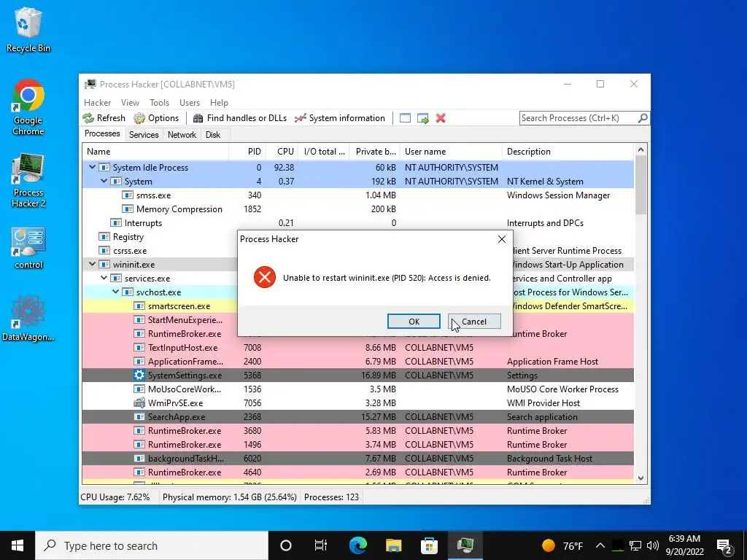The width and height of the screenshot is (747, 560).
Task: Select the Interrupts row
Action: 357,223
